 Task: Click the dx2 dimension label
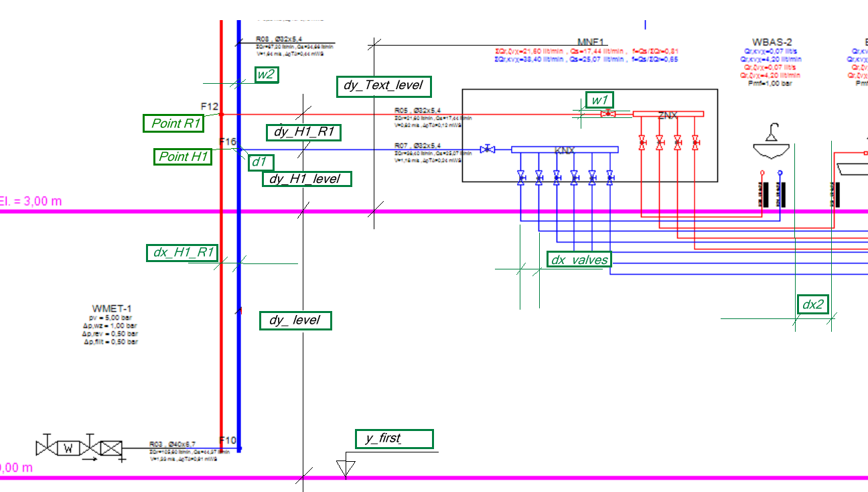[813, 304]
